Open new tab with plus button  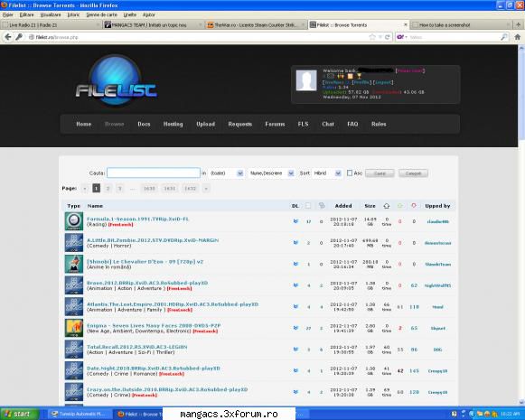click(519, 24)
